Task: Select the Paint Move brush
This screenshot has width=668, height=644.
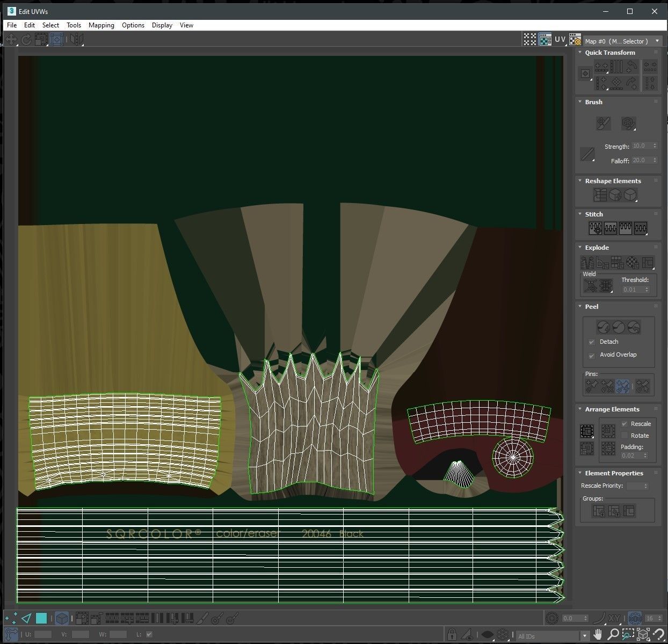Action: pos(603,124)
